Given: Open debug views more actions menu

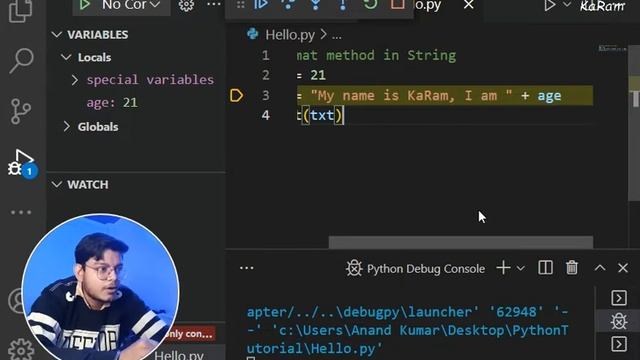Looking at the screenshot, I should tap(213, 4).
